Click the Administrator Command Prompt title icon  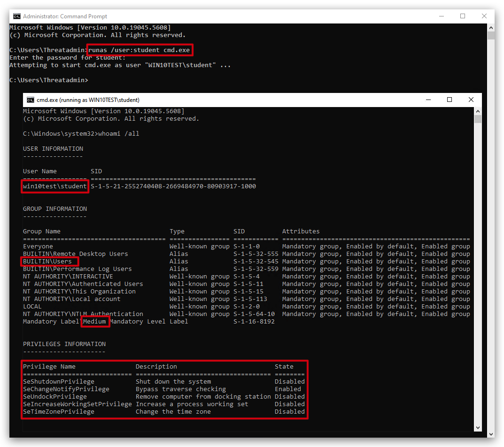point(17,16)
